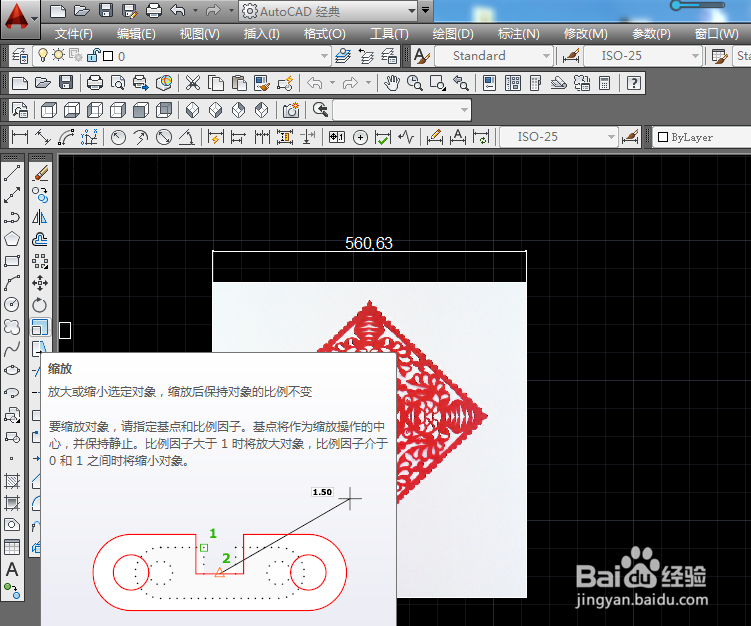Image resolution: width=751 pixels, height=626 pixels.
Task: Expand the undo history arrow in quick access
Action: pyautogui.click(x=195, y=10)
